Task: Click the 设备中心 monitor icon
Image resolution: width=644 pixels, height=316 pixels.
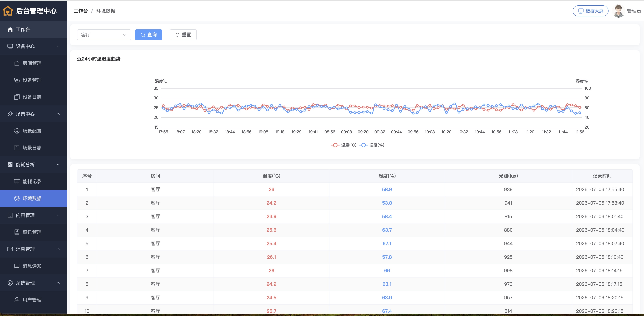Action: click(x=10, y=46)
